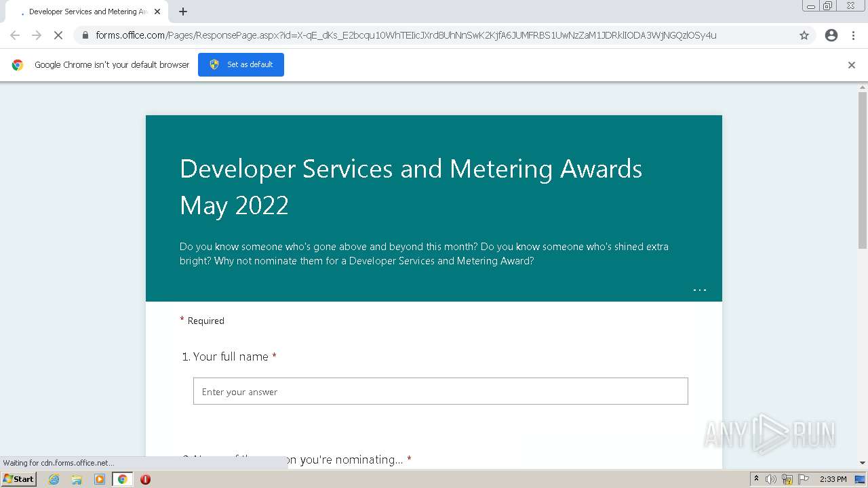
Task: Click the Set as default button
Action: point(241,64)
